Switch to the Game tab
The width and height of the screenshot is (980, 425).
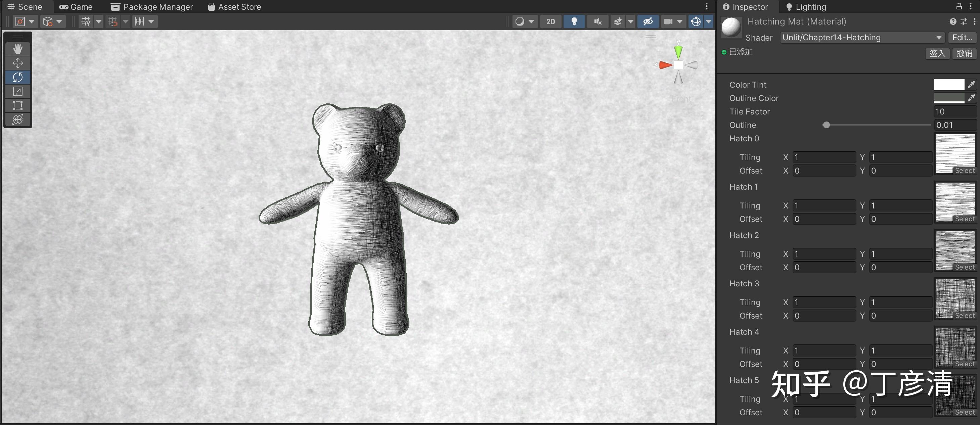click(76, 6)
